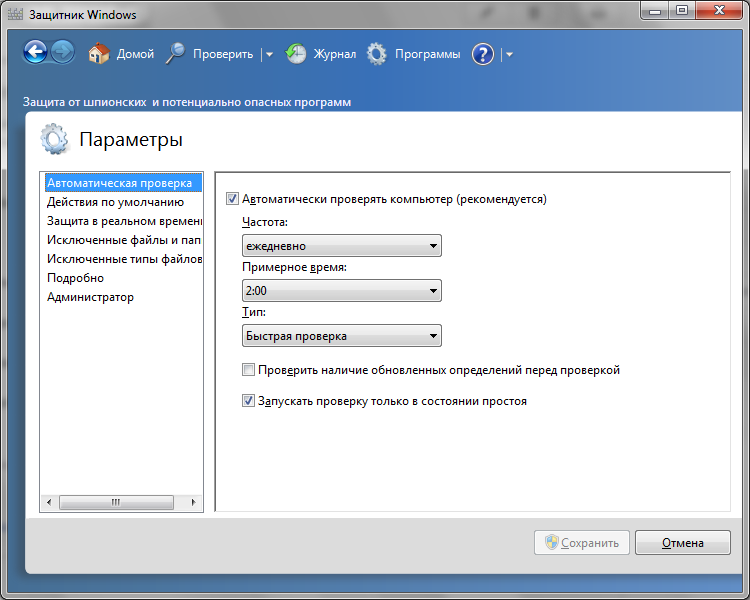Open the blue Help question mark icon

tap(483, 54)
